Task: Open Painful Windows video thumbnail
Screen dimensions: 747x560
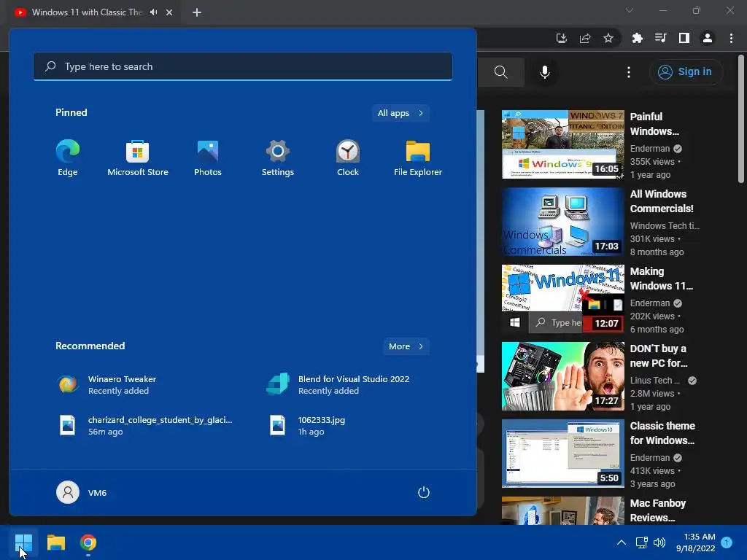Action: tap(563, 144)
